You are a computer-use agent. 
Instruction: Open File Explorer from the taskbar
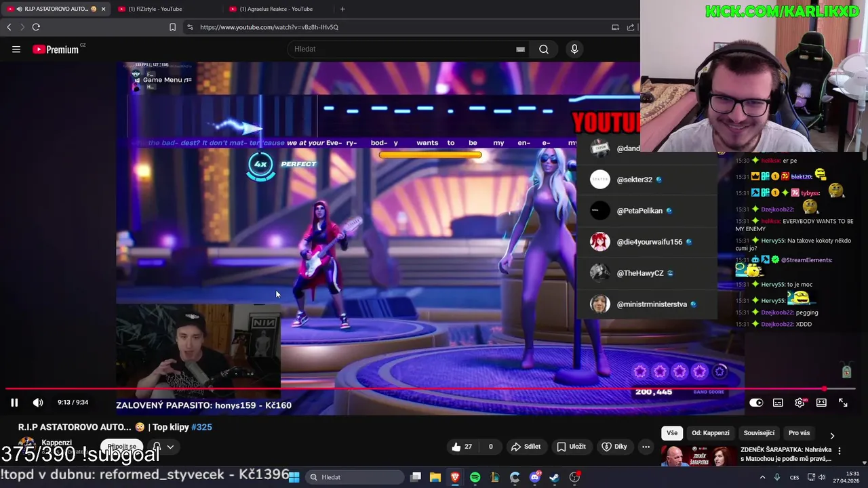click(435, 477)
